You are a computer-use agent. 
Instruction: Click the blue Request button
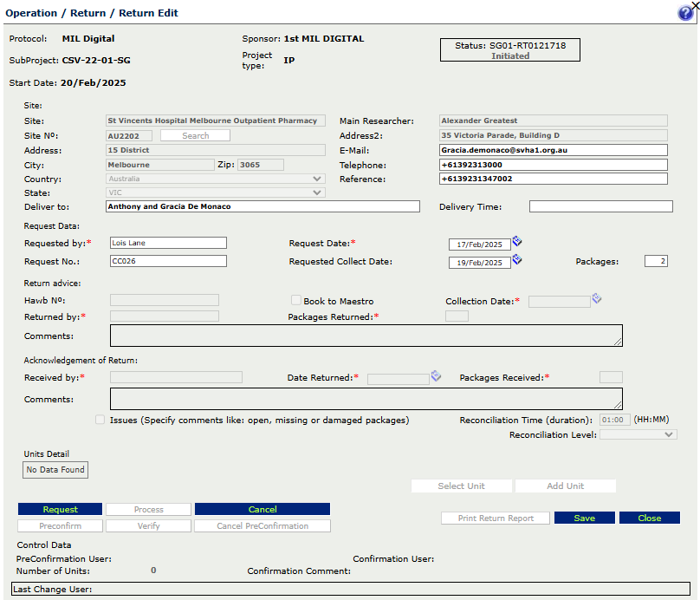point(61,509)
